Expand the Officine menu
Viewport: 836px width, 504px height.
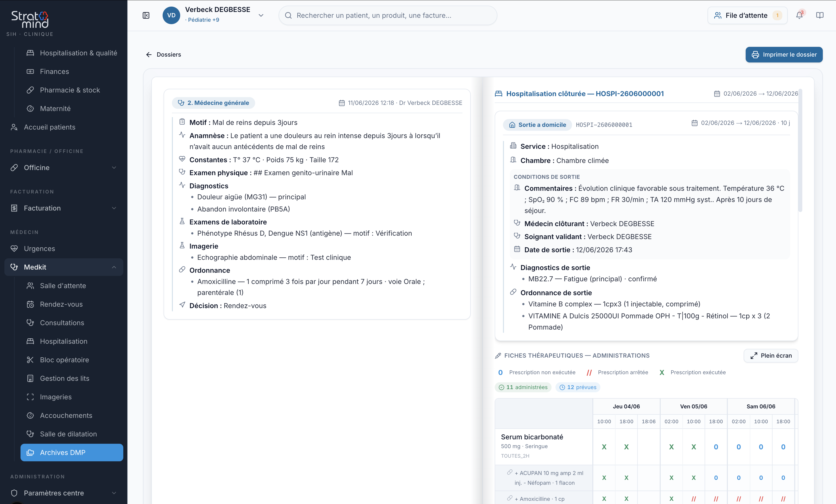[x=114, y=167]
